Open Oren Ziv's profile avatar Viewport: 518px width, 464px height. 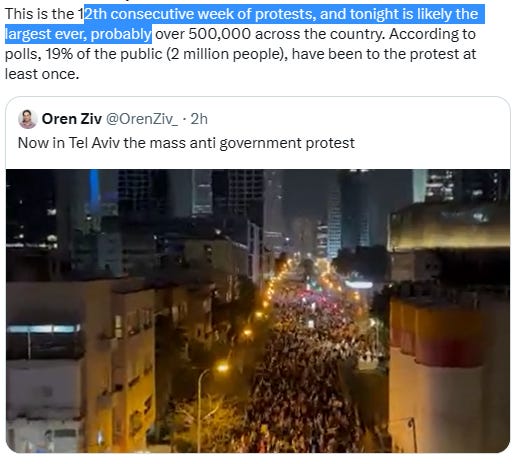[x=28, y=119]
